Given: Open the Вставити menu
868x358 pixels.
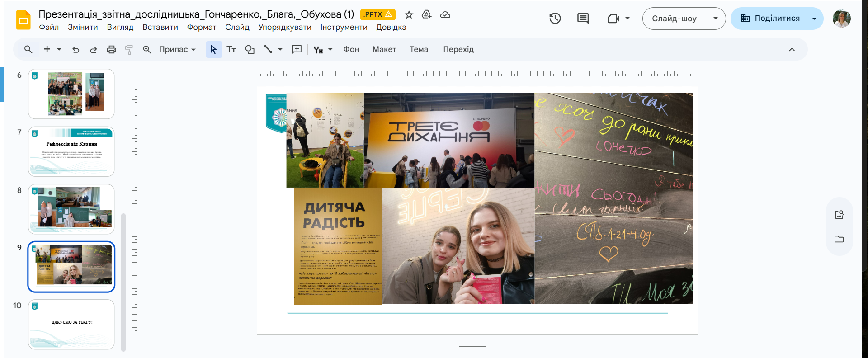Looking at the screenshot, I should [x=160, y=27].
